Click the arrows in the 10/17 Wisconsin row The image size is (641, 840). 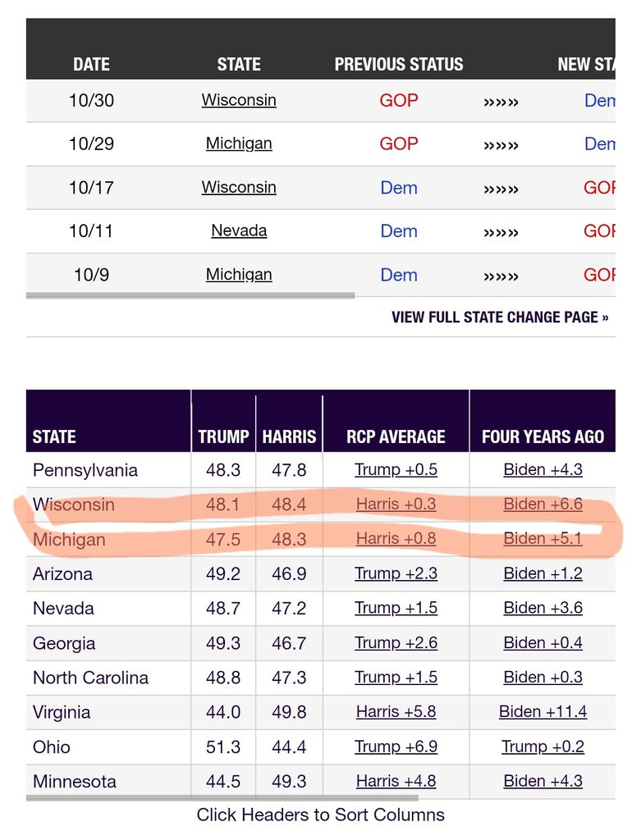[x=501, y=188]
